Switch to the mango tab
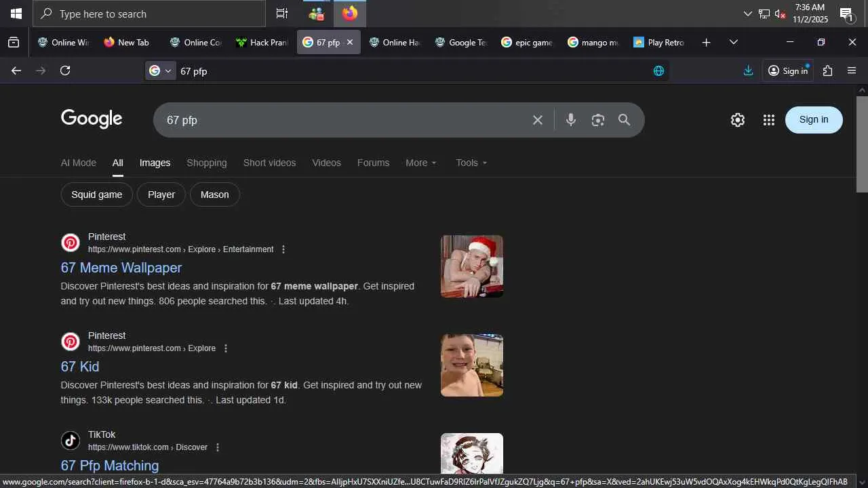868x488 pixels. (593, 42)
